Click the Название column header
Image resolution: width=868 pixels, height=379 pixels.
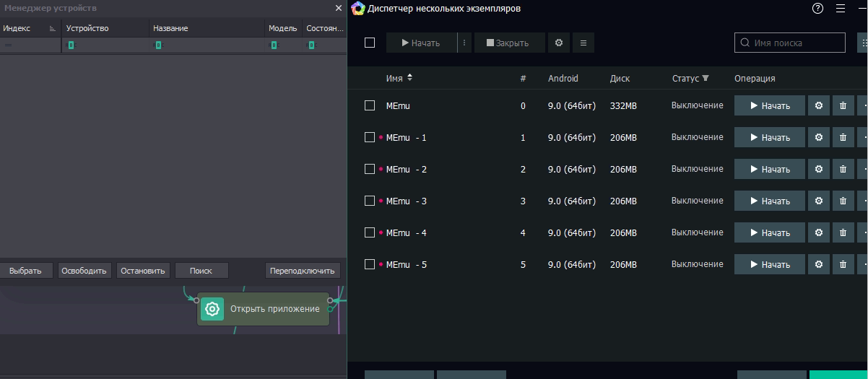pos(170,28)
